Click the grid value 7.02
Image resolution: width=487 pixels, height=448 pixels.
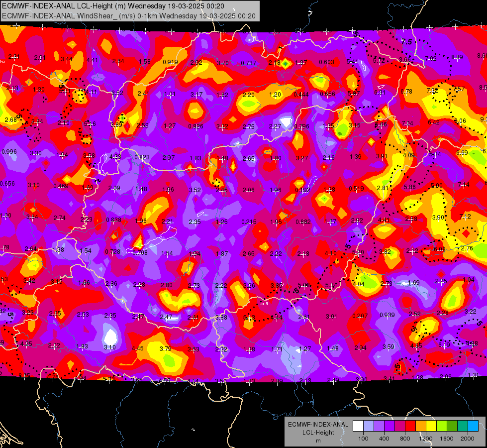[431, 58]
